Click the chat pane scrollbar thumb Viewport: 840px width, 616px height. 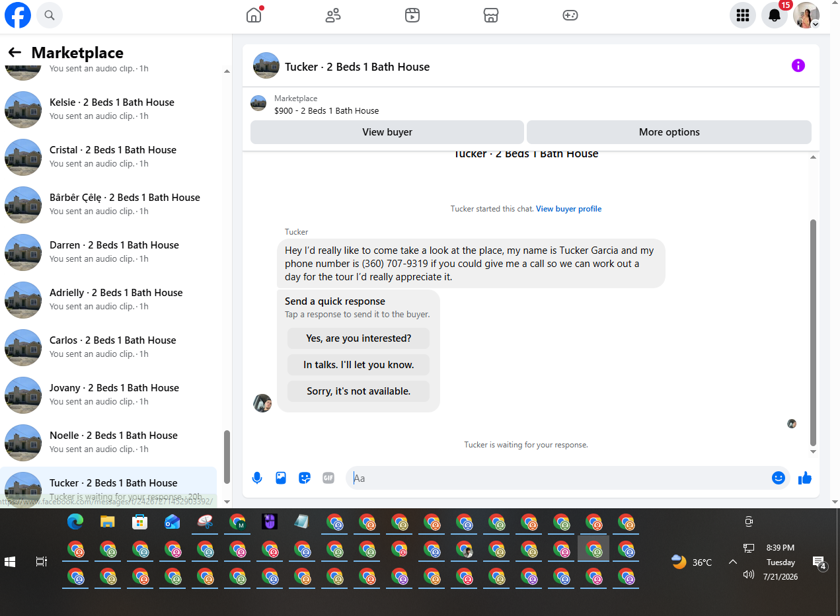click(813, 333)
